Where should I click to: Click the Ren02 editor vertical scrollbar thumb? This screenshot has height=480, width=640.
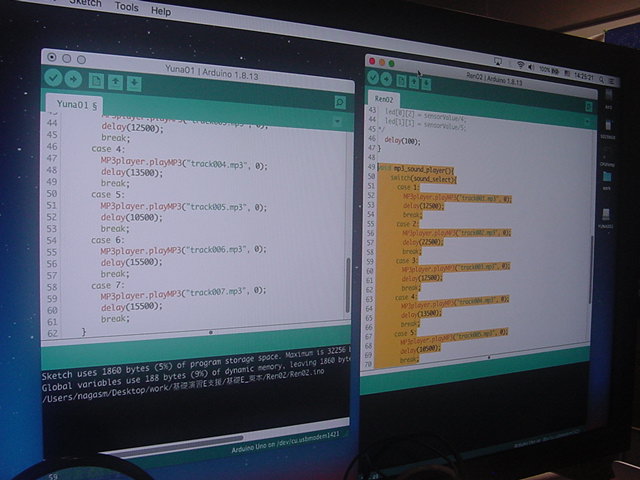590,269
